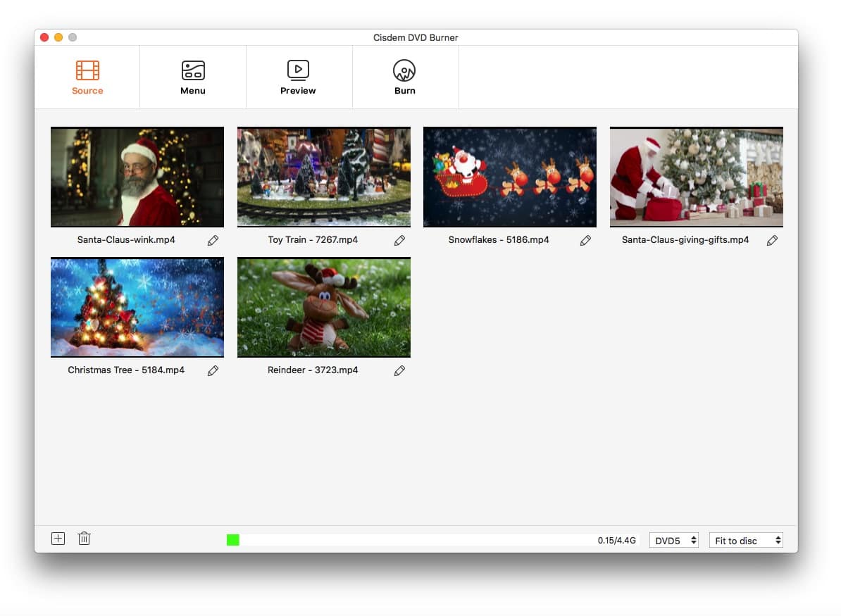
Task: Click the Preview icon
Action: [298, 69]
